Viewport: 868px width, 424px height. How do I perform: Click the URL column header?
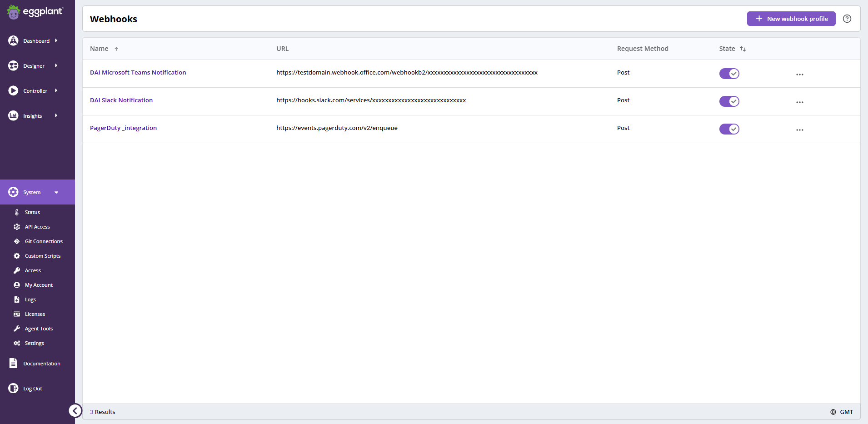click(283, 49)
